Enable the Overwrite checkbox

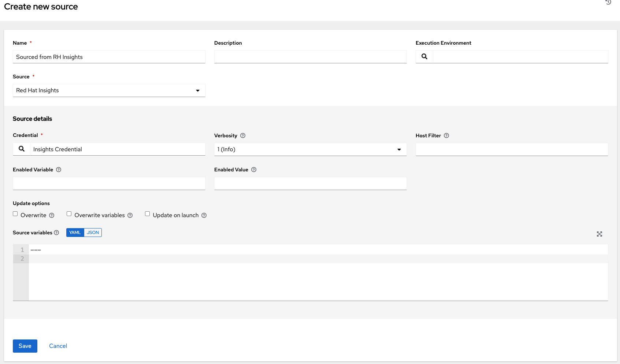coord(15,213)
